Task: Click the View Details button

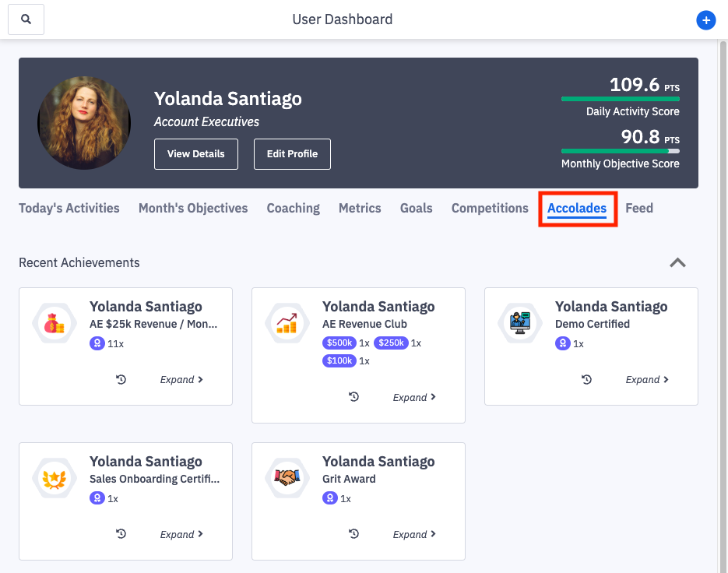Action: [x=196, y=154]
